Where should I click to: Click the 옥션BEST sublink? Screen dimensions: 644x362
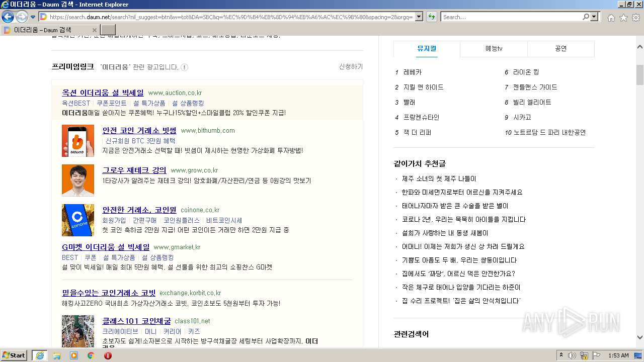tap(76, 103)
